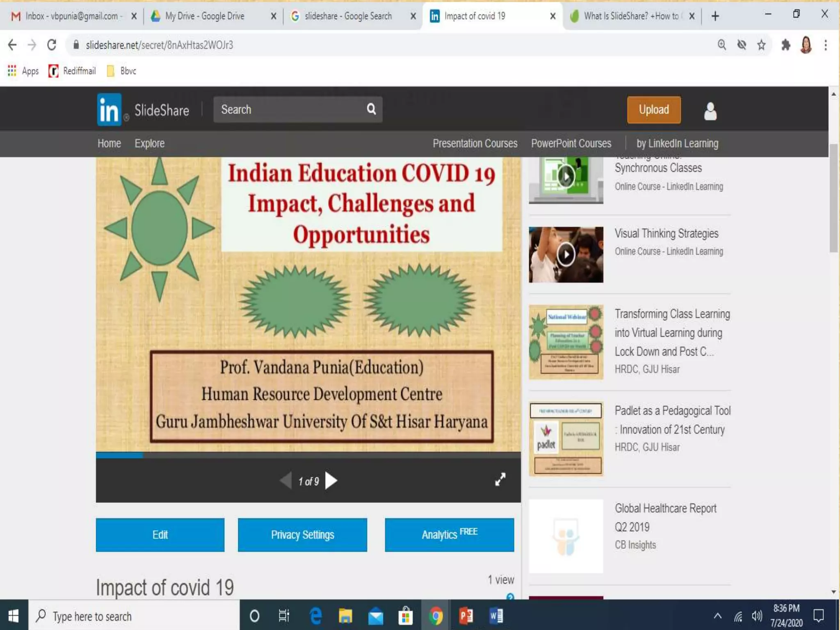Open Visual Thinking Strategies video thumbnail
This screenshot has height=630, width=840.
click(566, 255)
